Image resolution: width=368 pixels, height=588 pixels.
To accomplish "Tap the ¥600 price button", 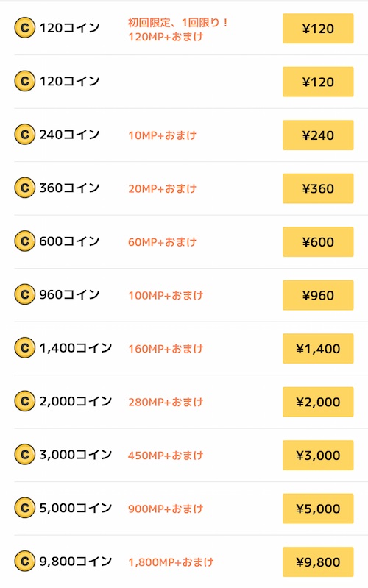I will [x=318, y=242].
